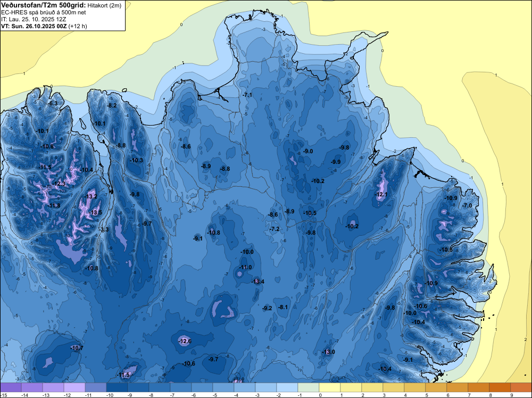Click the -3.3 temperature label
This screenshot has width=532, height=398.
[104, 230]
